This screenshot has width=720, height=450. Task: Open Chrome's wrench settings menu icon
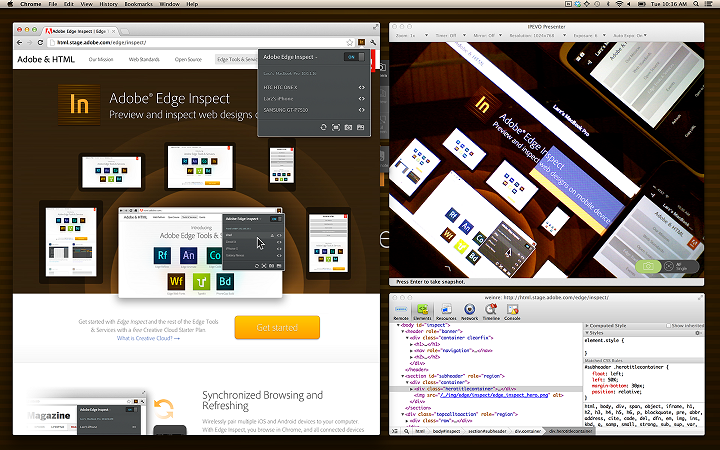(x=373, y=42)
